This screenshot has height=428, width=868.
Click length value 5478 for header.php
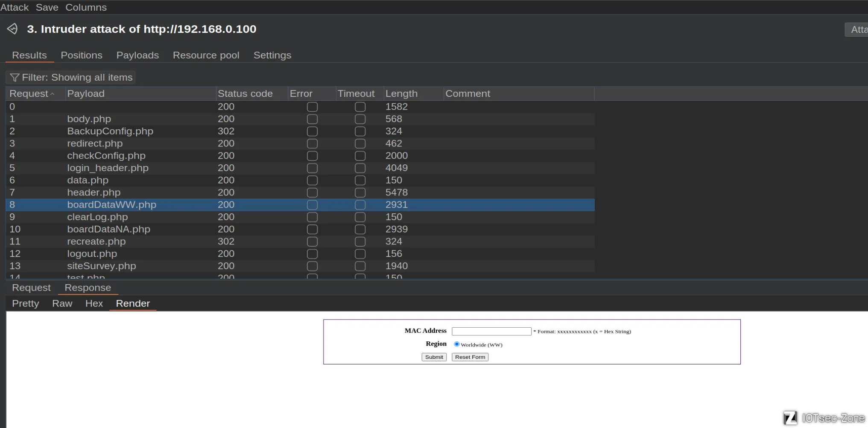pos(396,192)
